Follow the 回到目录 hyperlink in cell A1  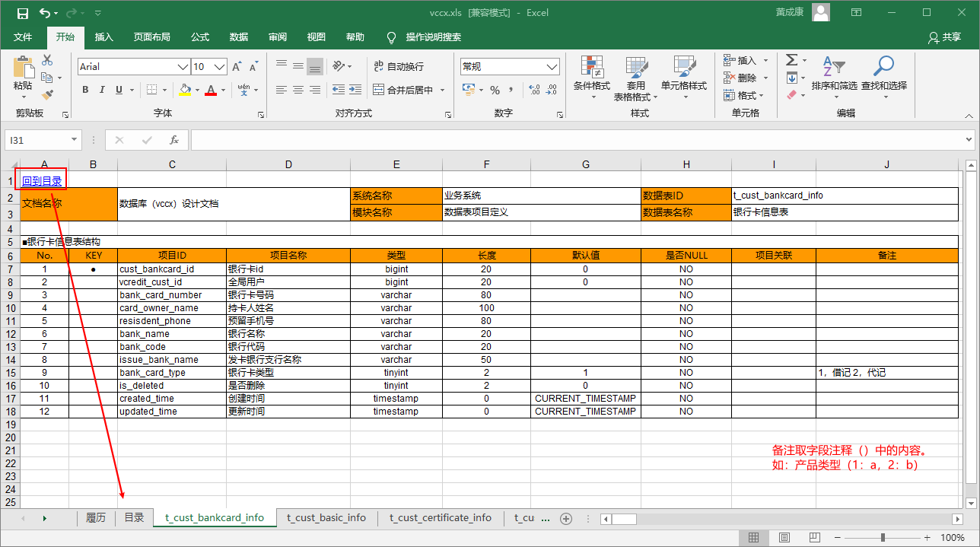(x=42, y=181)
